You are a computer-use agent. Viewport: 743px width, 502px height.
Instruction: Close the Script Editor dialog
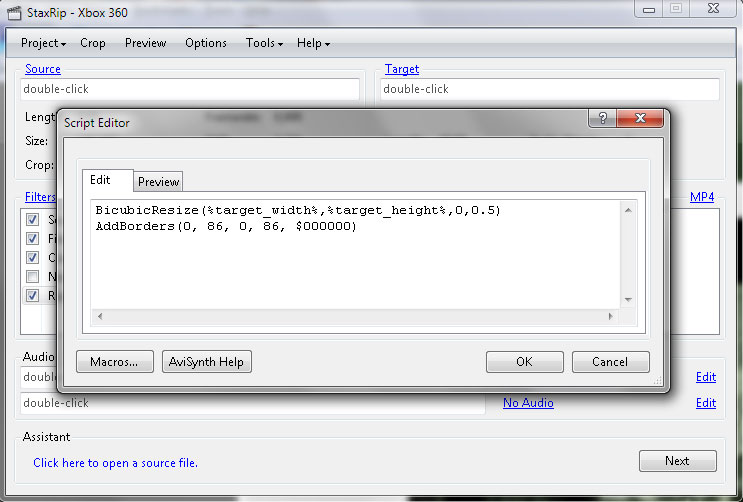click(x=640, y=118)
